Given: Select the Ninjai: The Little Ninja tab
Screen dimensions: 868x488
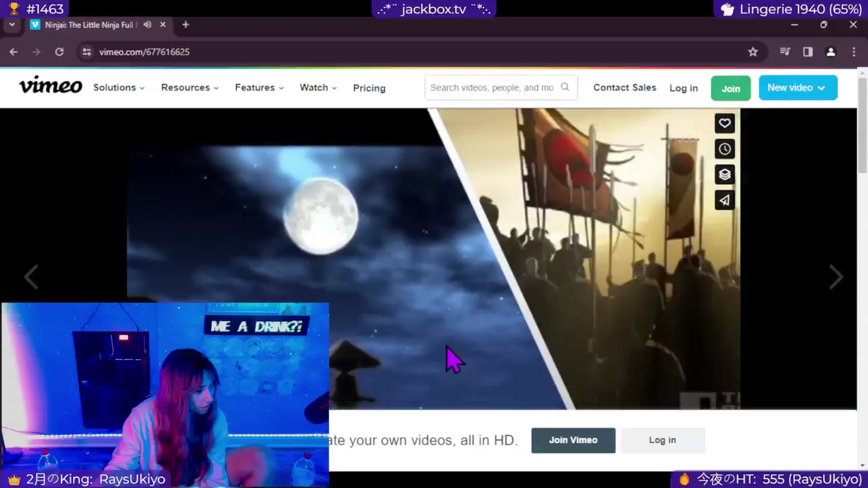Looking at the screenshot, I should [89, 25].
